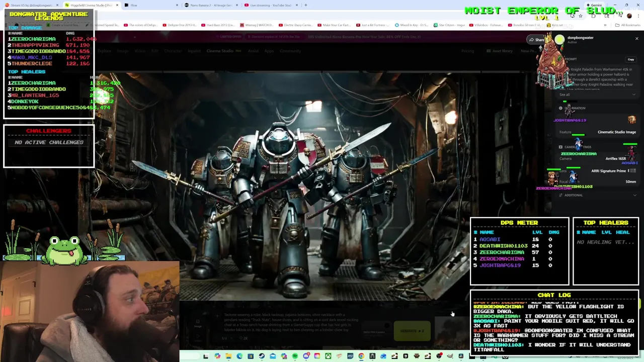Screen dimensions: 644x362
Task: Click the yellow Generate button
Action: click(x=412, y=331)
